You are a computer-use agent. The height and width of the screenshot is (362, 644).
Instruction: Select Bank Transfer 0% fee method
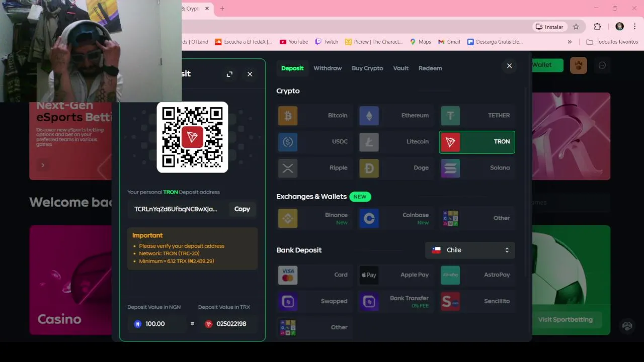[x=395, y=301]
